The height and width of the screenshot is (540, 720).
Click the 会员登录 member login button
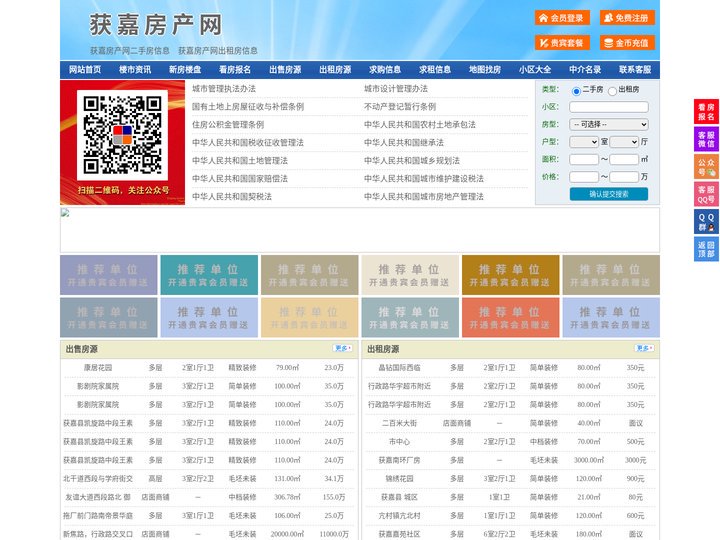pos(562,18)
